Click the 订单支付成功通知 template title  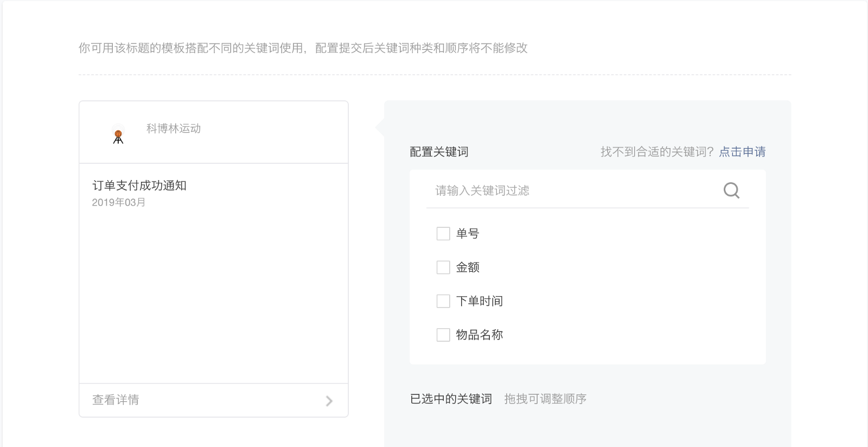139,186
